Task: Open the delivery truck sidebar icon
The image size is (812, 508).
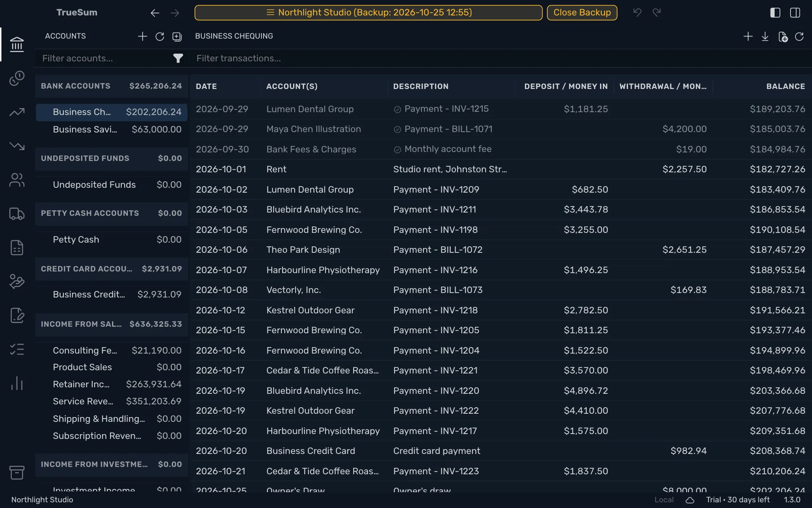Action: pos(17,213)
